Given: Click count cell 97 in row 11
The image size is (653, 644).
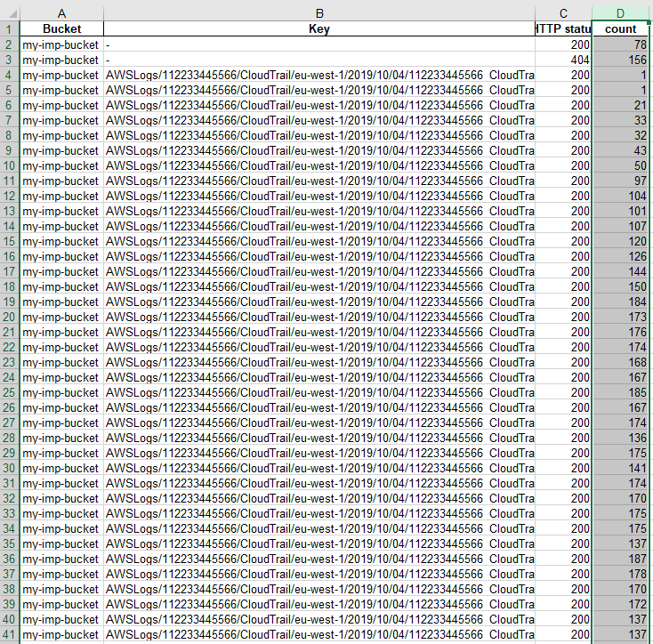Looking at the screenshot, I should click(x=620, y=181).
